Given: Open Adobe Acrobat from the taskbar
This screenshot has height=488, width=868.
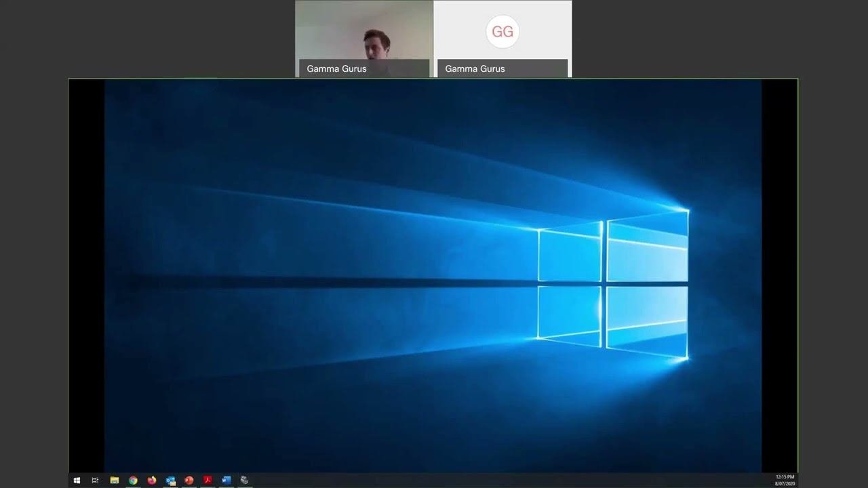Looking at the screenshot, I should tap(208, 481).
